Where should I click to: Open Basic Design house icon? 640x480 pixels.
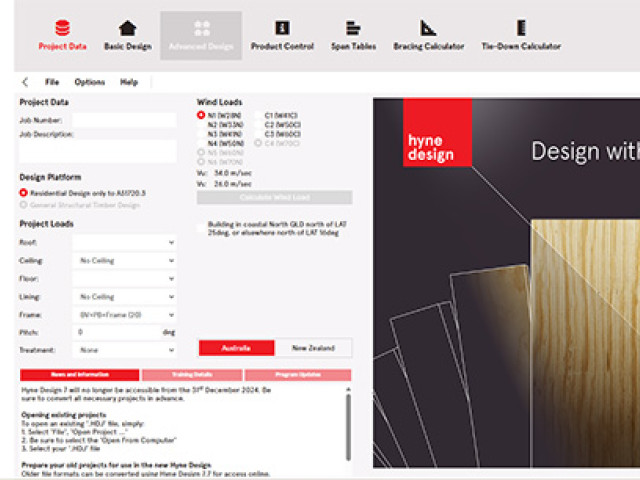coord(127,28)
